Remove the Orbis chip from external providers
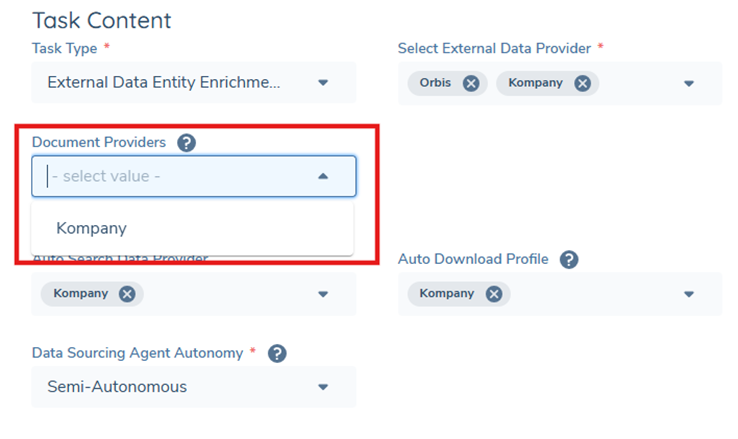738x439 pixels. (471, 83)
